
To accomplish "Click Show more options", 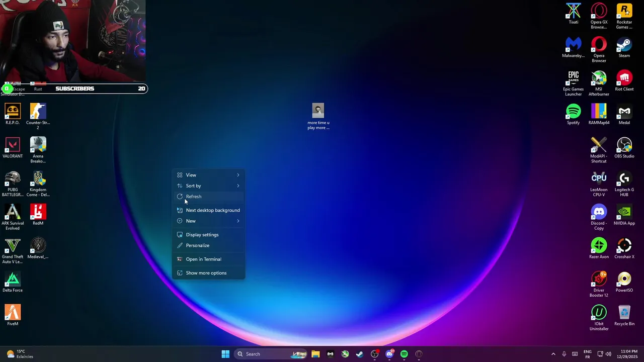I will pyautogui.click(x=208, y=273).
